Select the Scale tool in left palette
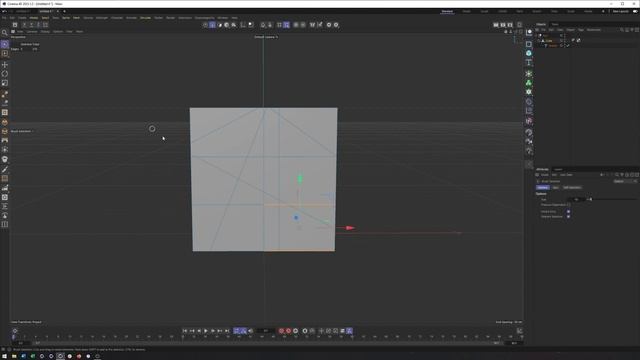This screenshot has width=640, height=360. 5,83
